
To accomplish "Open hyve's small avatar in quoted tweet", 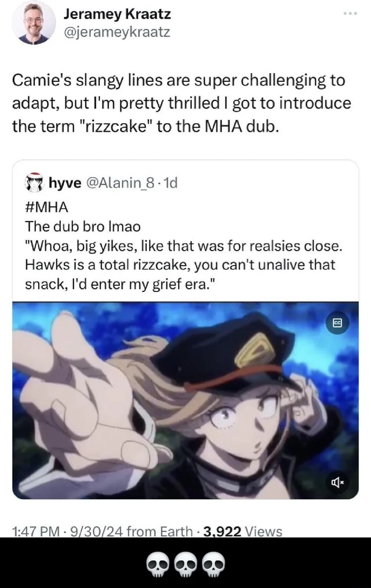I will point(34,183).
